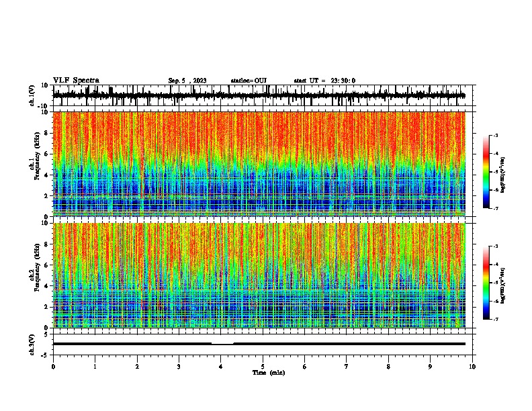Click time-axis tick label "7"
Viewport: 532px width, 411px height.
coord(347,367)
